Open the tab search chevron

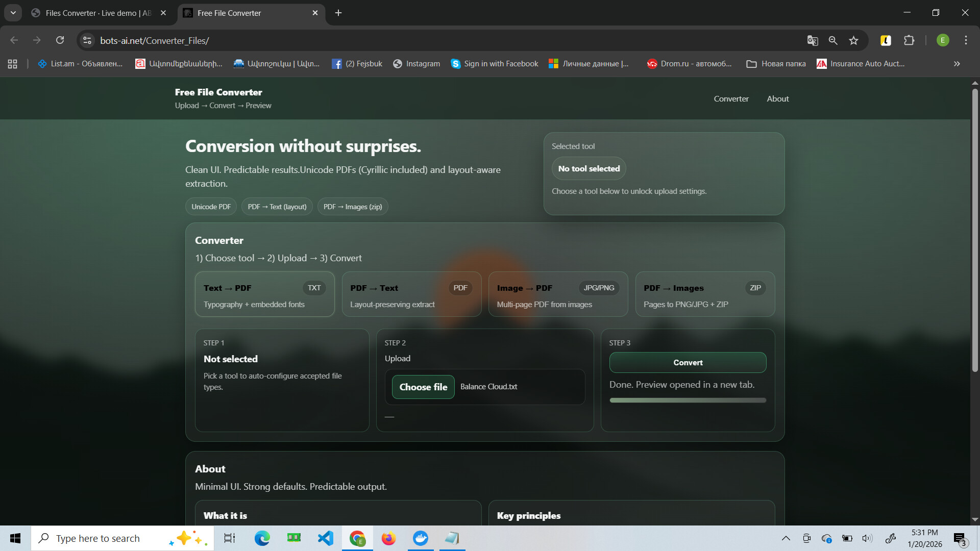click(x=13, y=13)
